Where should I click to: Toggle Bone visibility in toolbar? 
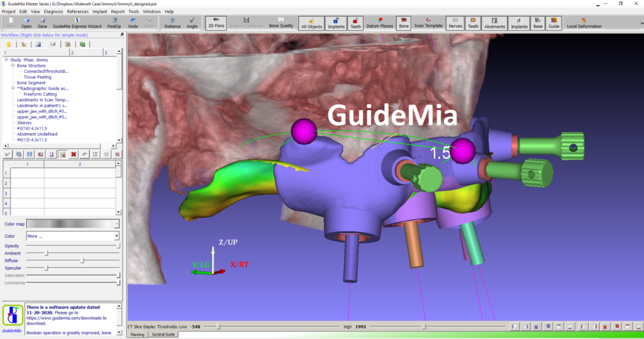[403, 23]
